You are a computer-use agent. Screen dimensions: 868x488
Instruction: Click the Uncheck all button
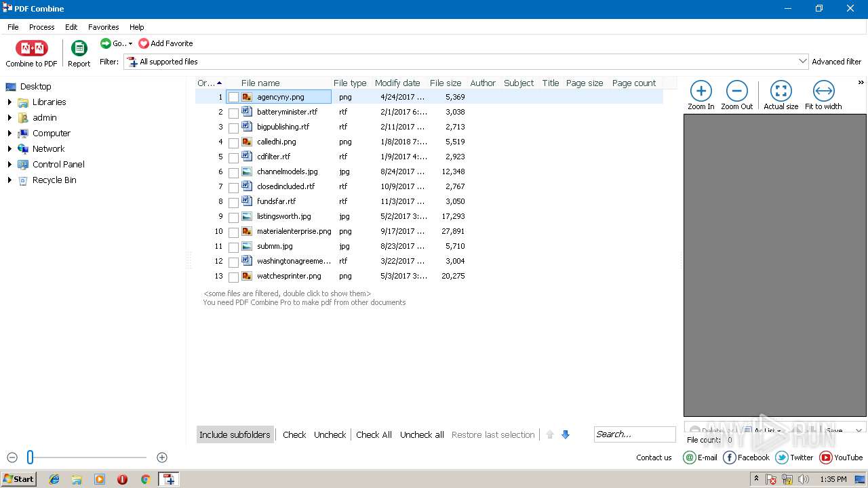422,435
